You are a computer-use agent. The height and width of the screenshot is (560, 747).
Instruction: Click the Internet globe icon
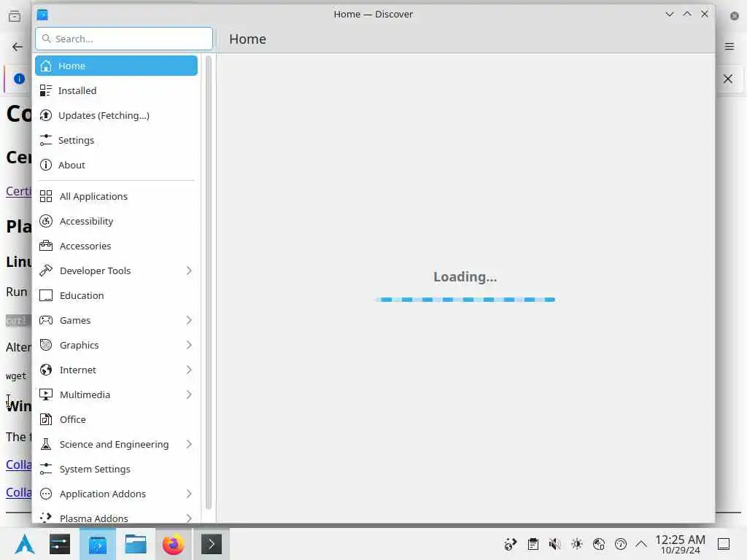click(46, 370)
